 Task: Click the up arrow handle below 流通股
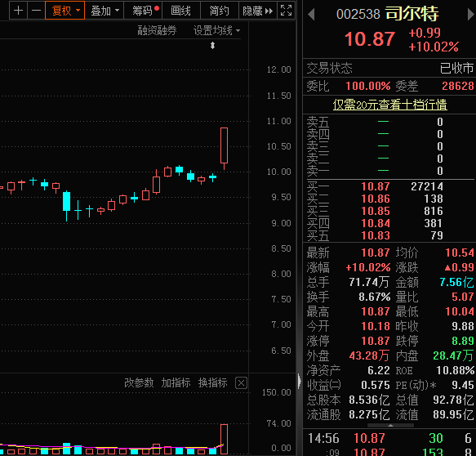[390, 425]
